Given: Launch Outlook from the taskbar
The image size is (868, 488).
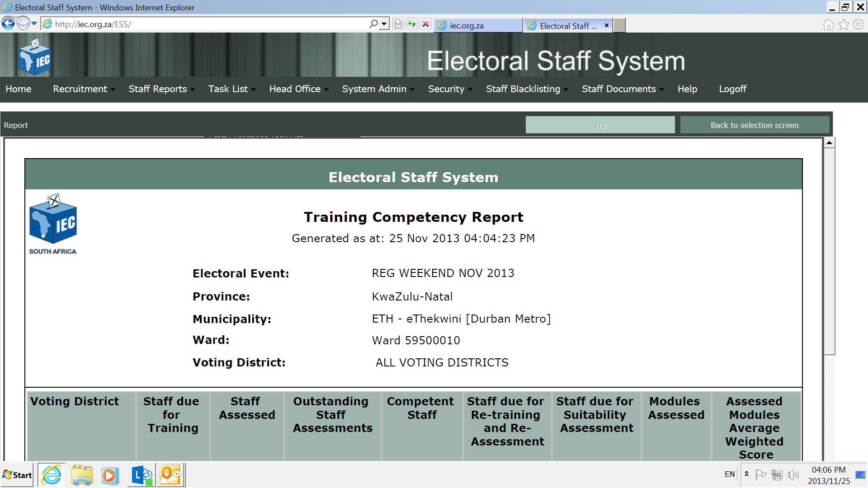Looking at the screenshot, I should pyautogui.click(x=170, y=475).
